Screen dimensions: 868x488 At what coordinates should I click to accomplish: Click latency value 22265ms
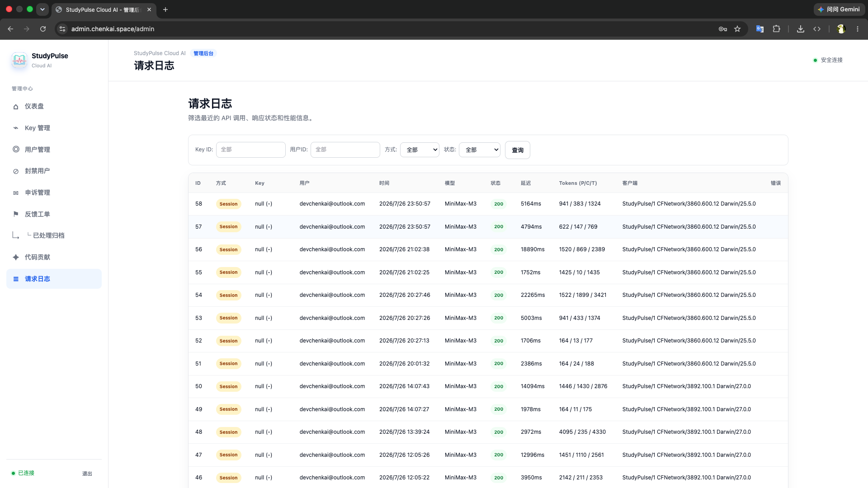pyautogui.click(x=533, y=295)
